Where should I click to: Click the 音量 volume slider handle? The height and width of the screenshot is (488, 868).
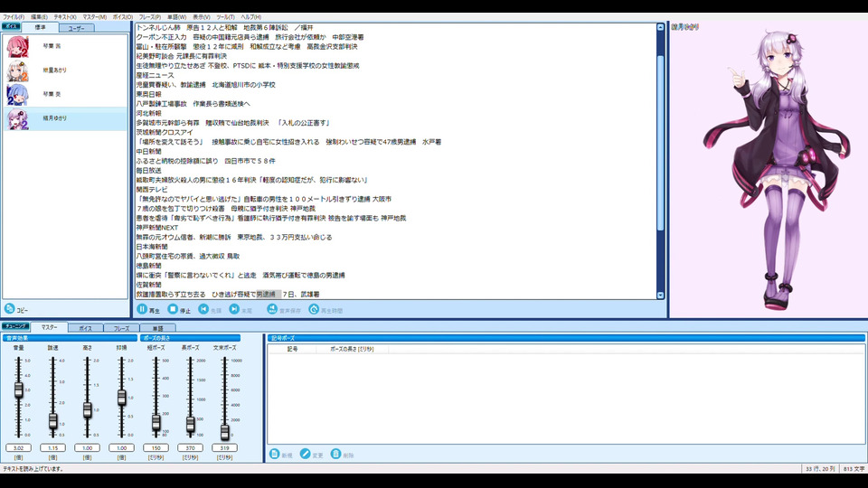pos(18,389)
